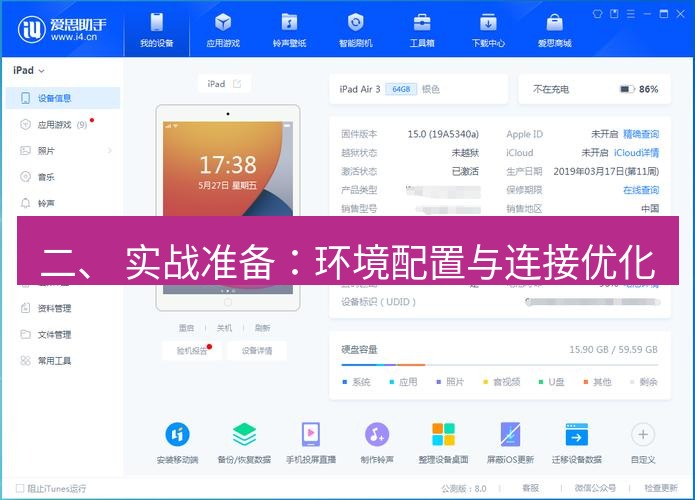Open the 屏蔽iOS更新 icon
Screen dimensions: 695x500
(x=510, y=434)
